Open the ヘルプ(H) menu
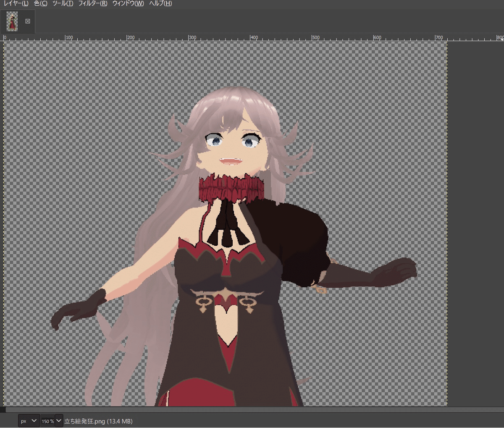Screen dimensions: 504x428 pos(160,3)
